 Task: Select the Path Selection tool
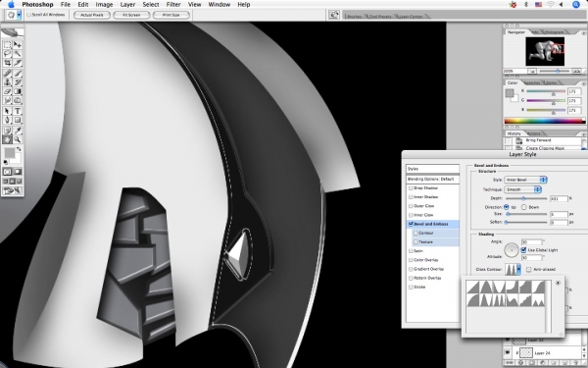click(7, 111)
